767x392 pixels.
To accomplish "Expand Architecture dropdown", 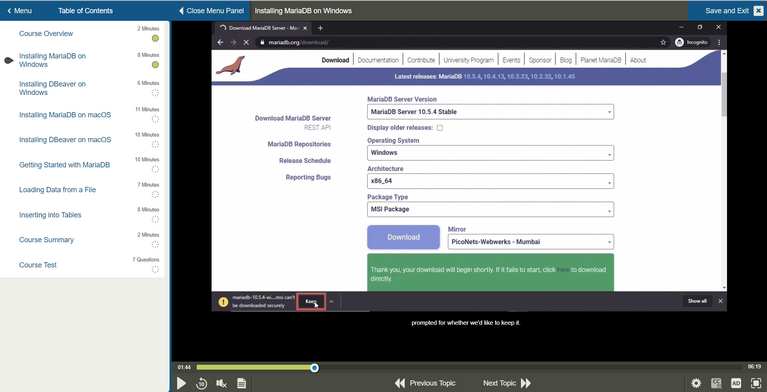I will [490, 181].
